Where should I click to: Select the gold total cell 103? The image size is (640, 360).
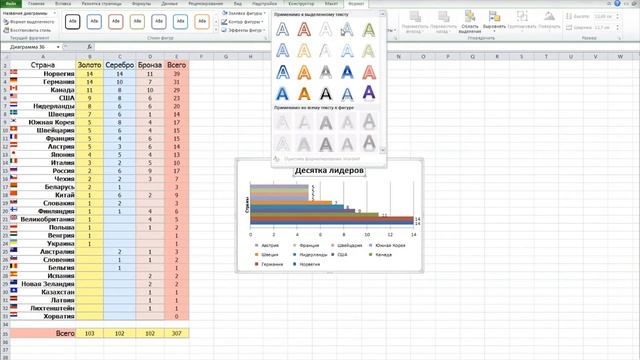click(x=89, y=333)
